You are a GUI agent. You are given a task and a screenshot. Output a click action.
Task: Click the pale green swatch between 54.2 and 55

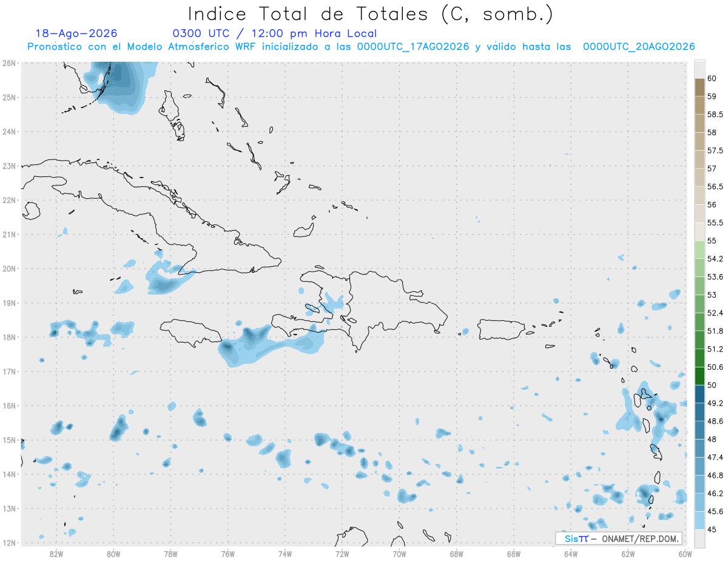pos(699,250)
